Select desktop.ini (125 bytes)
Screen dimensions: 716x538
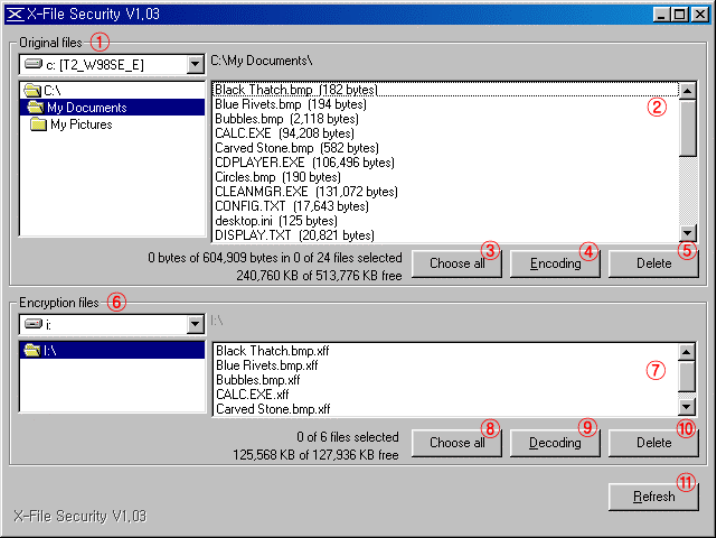pyautogui.click(x=446, y=221)
